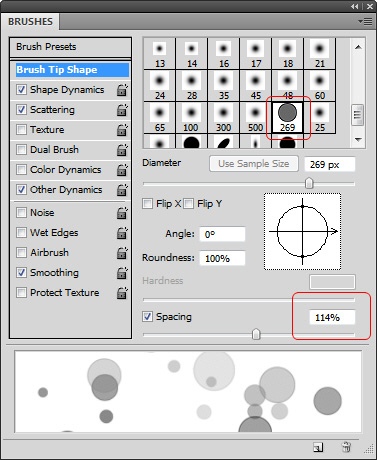Enable the Texture checkbox
Image resolution: width=377 pixels, height=460 pixels.
coord(21,130)
